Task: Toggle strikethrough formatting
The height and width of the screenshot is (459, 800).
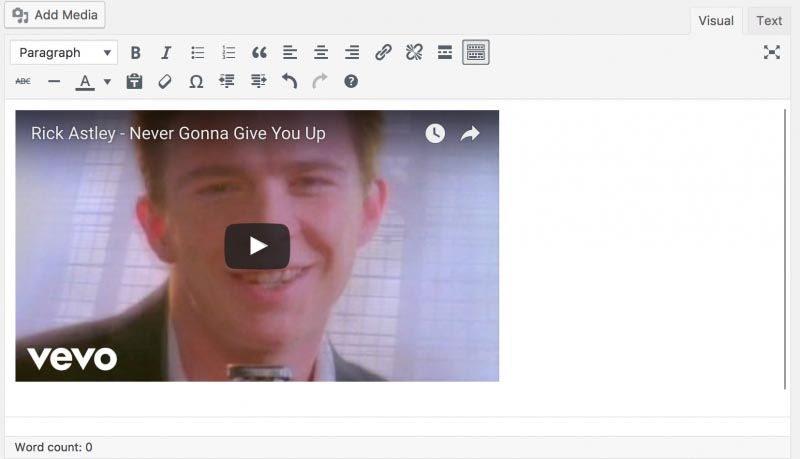Action: click(x=23, y=81)
